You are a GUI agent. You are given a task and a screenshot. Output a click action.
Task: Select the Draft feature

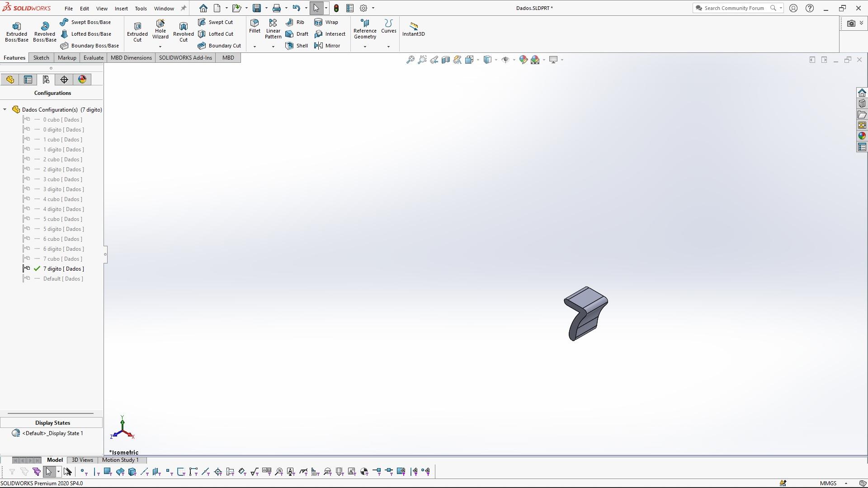pos(297,34)
